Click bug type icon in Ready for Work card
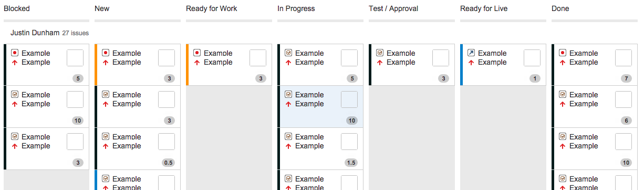Image resolution: width=644 pixels, height=190 pixels. (197, 53)
